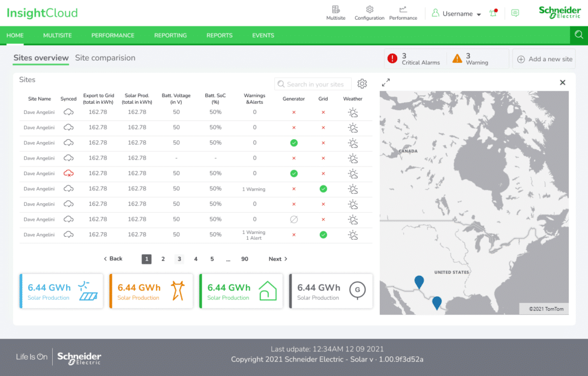Click the "1 Alert" text in the table

tap(254, 238)
